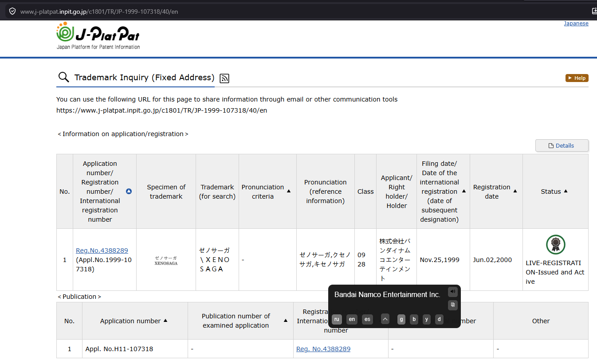This screenshot has height=364, width=597.
Task: Sort by Registration date using its arrow
Action: point(515,191)
